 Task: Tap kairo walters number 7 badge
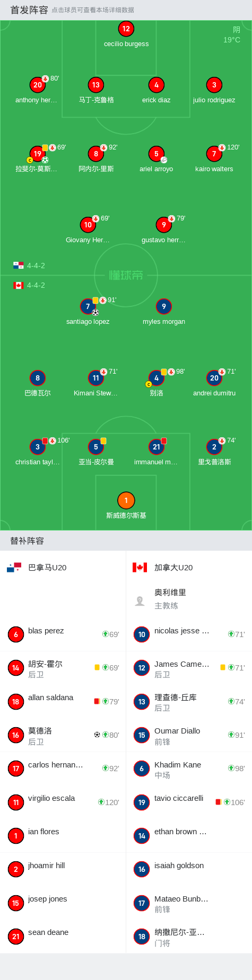214,154
